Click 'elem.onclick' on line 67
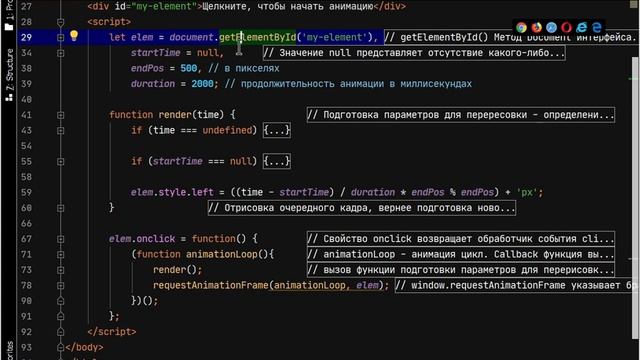640x360 pixels. (x=142, y=239)
